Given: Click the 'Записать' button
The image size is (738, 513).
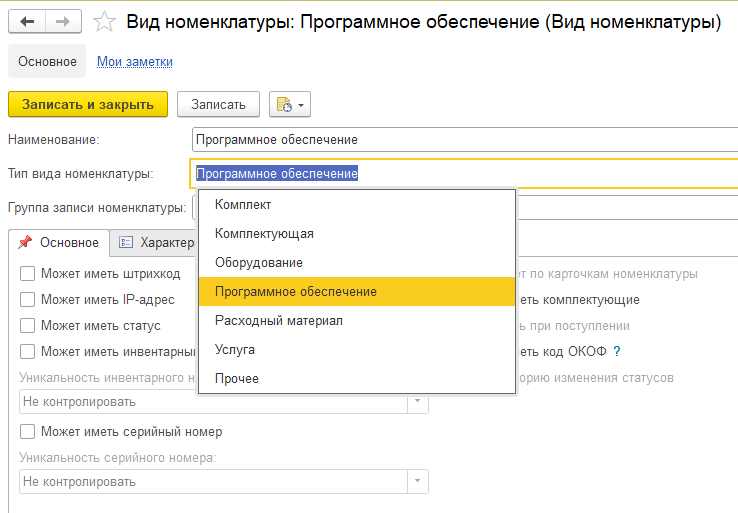Looking at the screenshot, I should coord(218,104).
